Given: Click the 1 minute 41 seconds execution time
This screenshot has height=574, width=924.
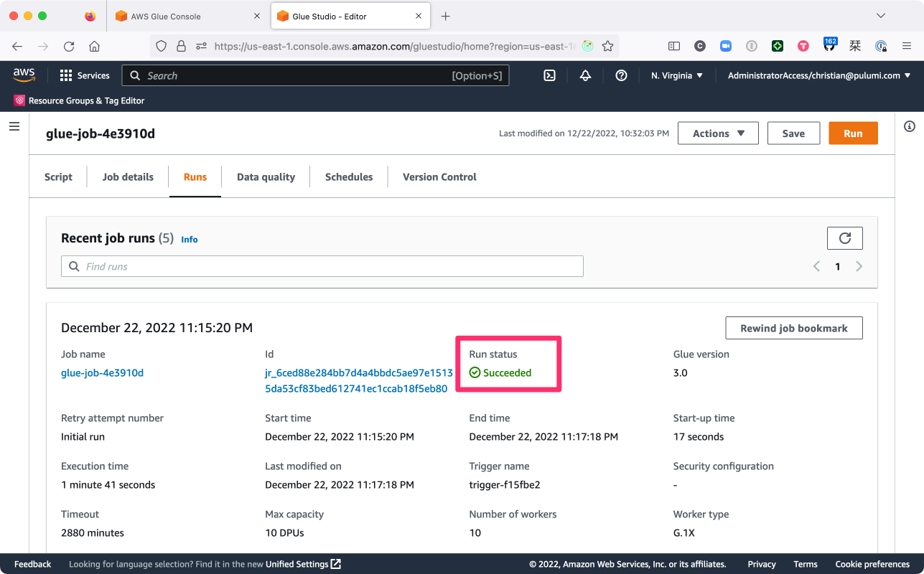Looking at the screenshot, I should (x=108, y=484).
